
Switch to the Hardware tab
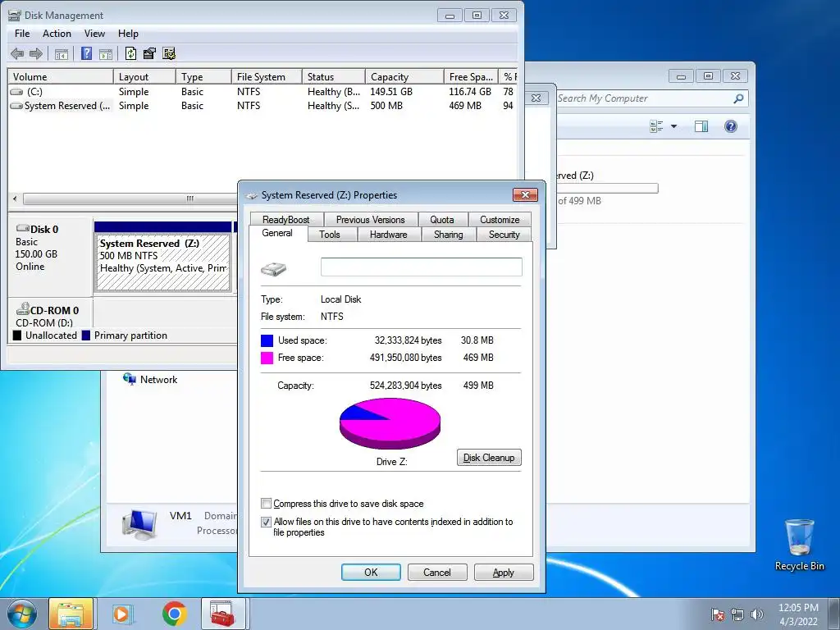(x=388, y=235)
